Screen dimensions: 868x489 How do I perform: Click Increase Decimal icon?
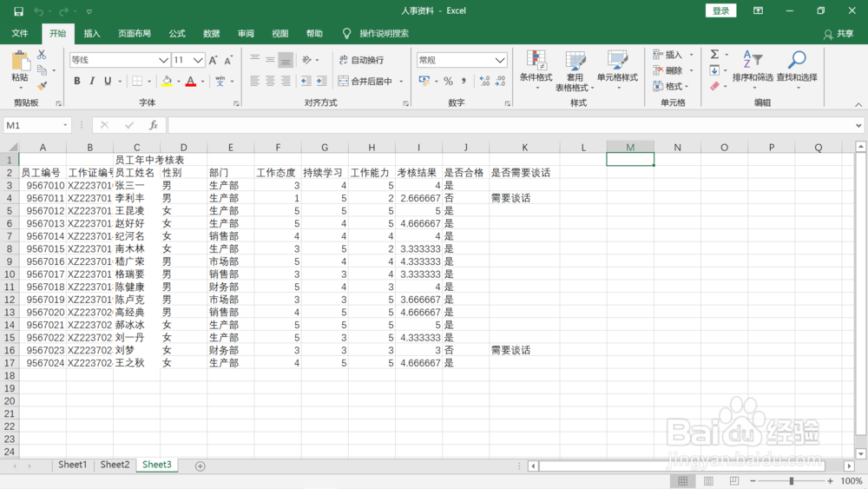(x=484, y=82)
